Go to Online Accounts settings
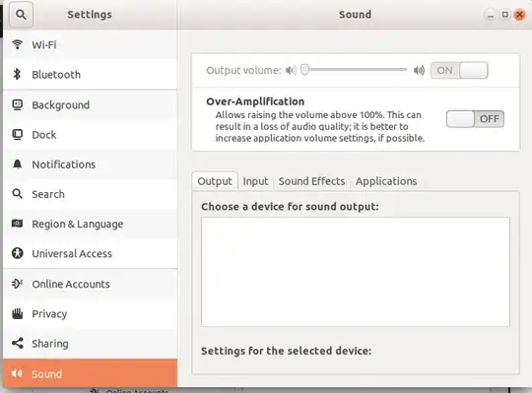This screenshot has height=393, width=532. coord(91,284)
